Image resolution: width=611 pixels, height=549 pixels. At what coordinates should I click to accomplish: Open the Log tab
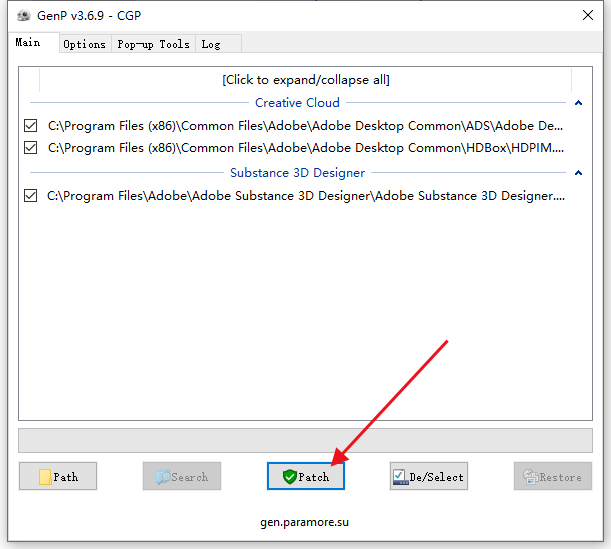point(218,44)
